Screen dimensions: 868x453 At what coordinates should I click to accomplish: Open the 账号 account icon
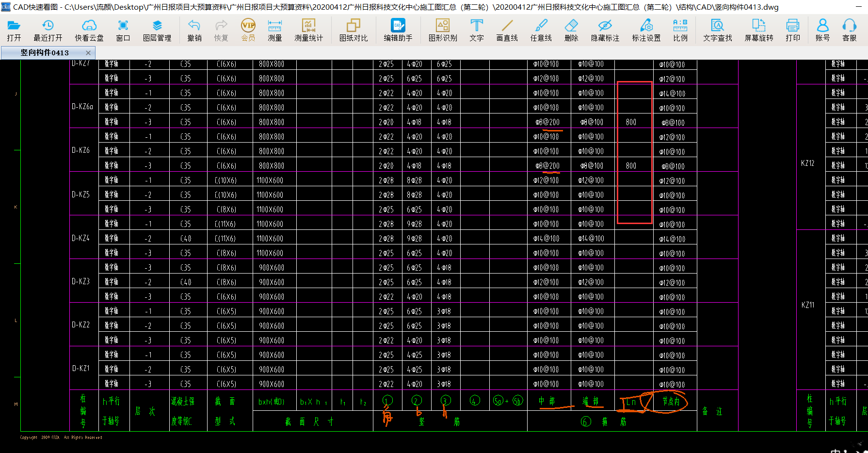click(x=823, y=30)
